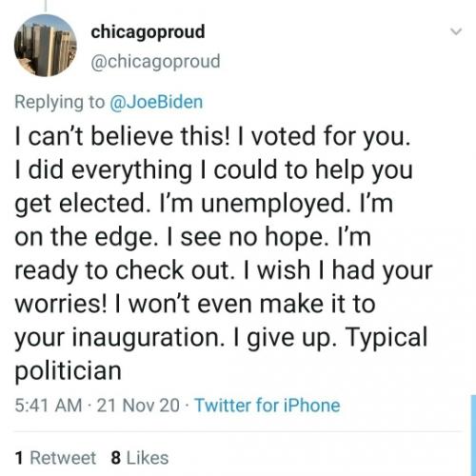Screen dimensions: 476x476
Task: Click the 21 Nov 20 date
Action: point(138,406)
